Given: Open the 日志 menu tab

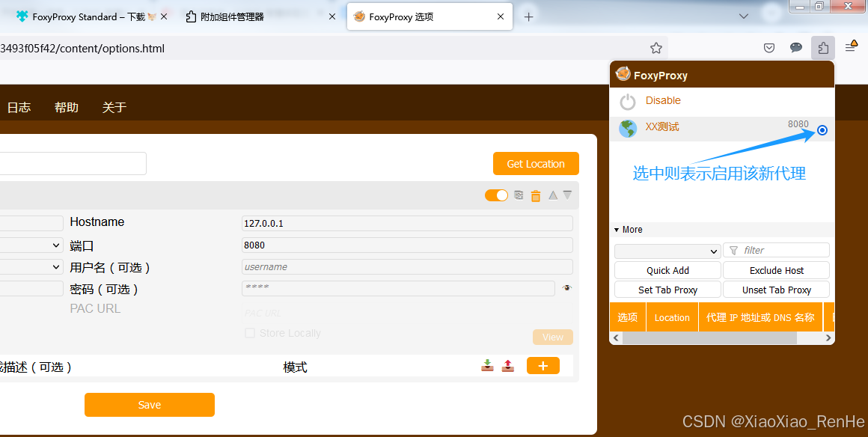Looking at the screenshot, I should pyautogui.click(x=19, y=108).
